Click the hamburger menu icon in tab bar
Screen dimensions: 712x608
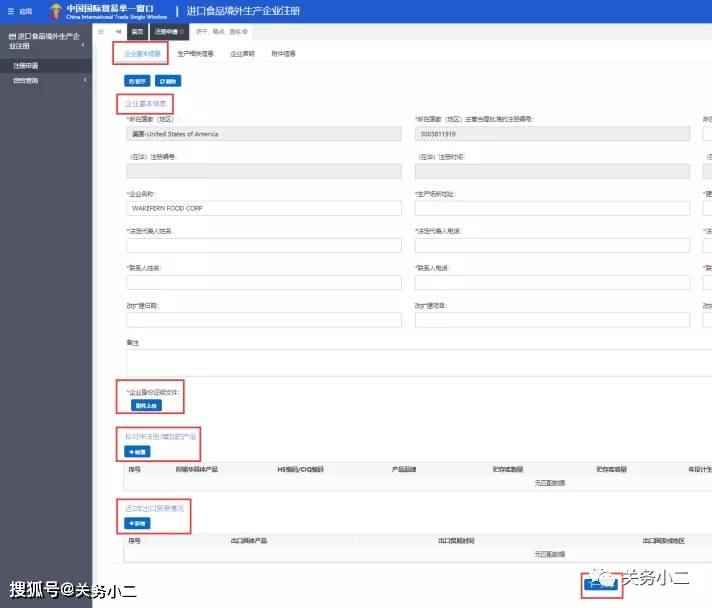click(x=102, y=32)
